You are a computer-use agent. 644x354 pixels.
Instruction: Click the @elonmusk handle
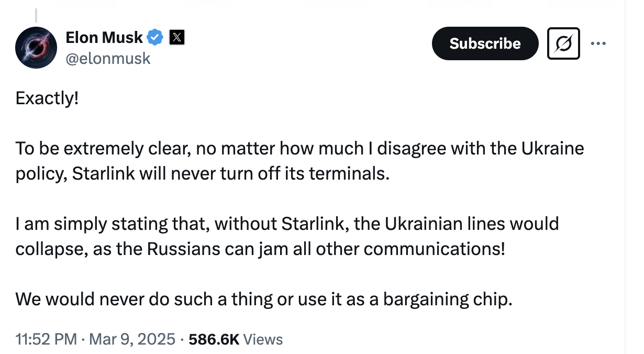tap(108, 58)
